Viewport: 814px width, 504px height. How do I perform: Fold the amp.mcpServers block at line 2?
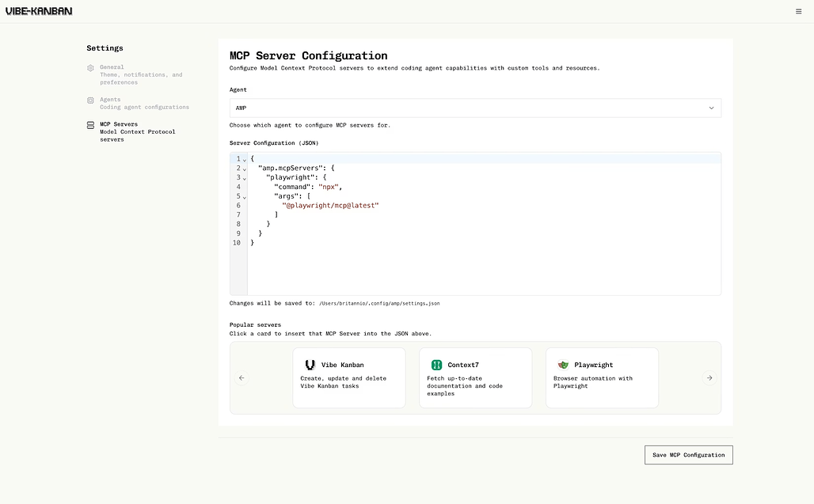(244, 169)
